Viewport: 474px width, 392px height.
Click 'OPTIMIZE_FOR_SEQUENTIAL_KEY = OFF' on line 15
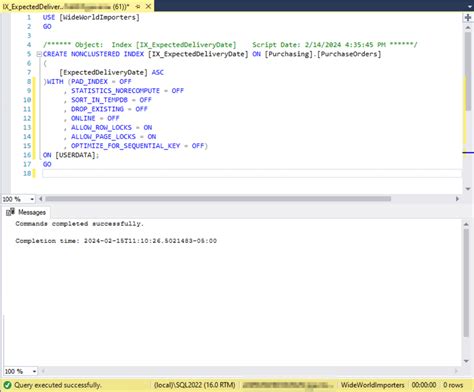pyautogui.click(x=137, y=146)
